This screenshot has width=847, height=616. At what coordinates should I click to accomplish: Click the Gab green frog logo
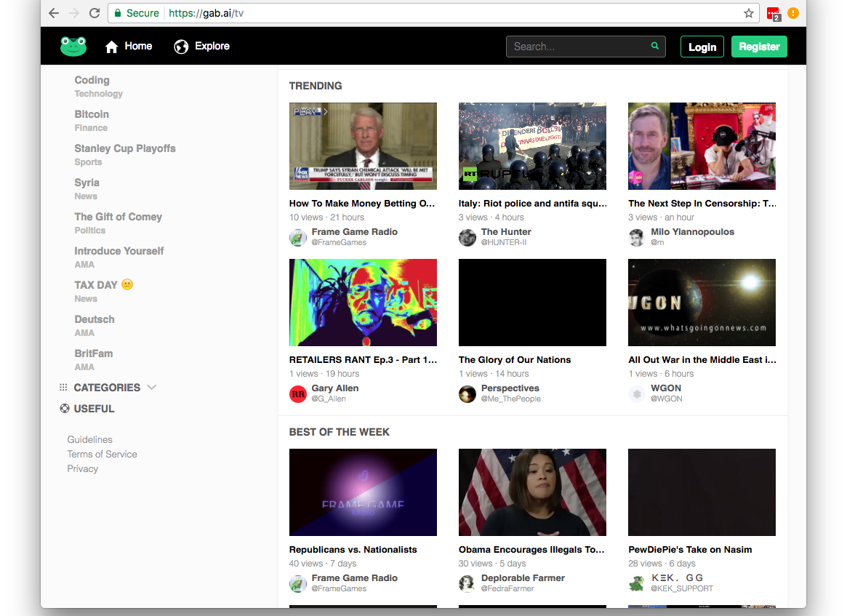[73, 47]
